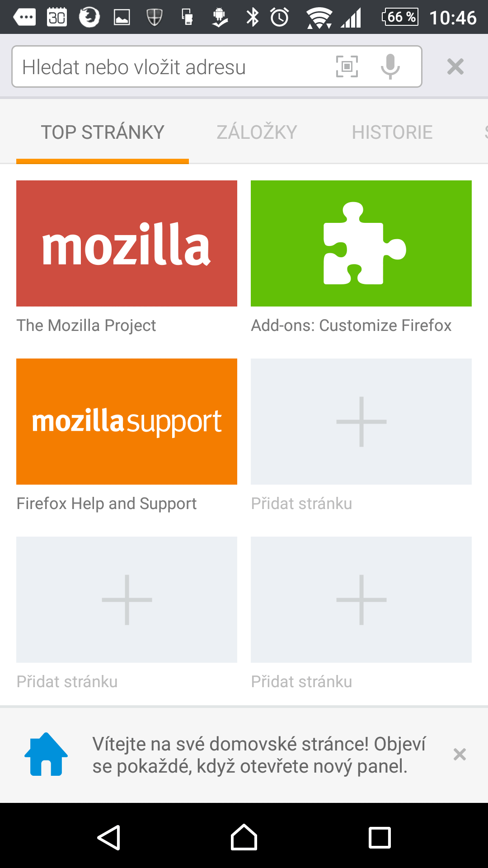Switch to the Historie tab

(x=392, y=132)
